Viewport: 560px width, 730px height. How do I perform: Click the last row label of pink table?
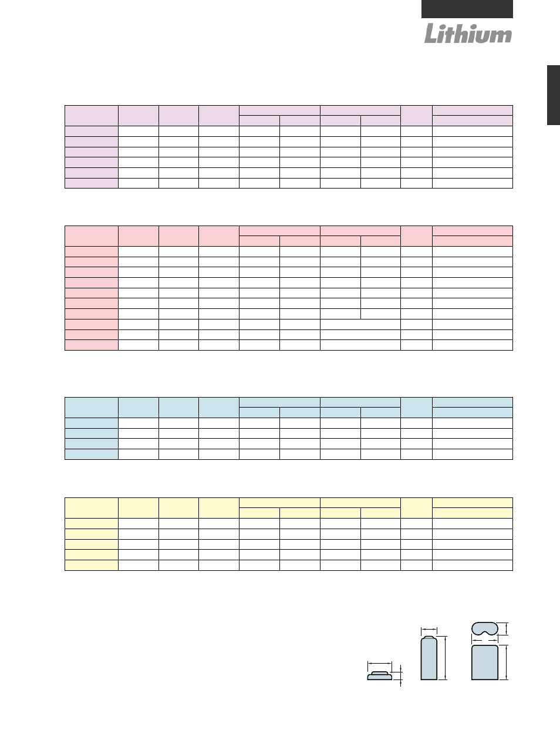click(x=92, y=345)
